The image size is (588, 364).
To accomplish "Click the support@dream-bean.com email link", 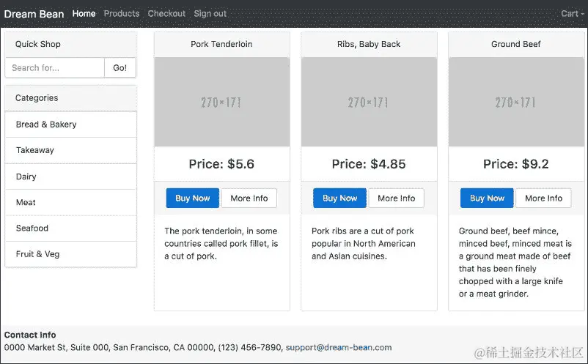I will click(339, 348).
